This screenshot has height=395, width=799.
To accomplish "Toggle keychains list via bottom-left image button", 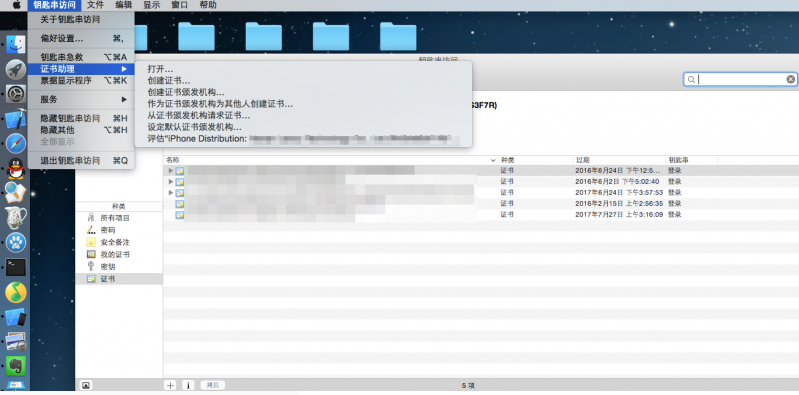I will click(x=86, y=385).
